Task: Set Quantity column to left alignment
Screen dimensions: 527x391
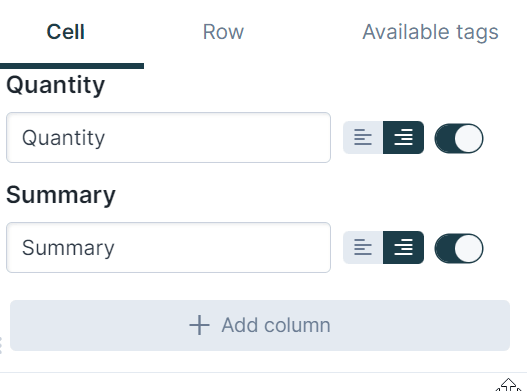Action: coord(363,138)
